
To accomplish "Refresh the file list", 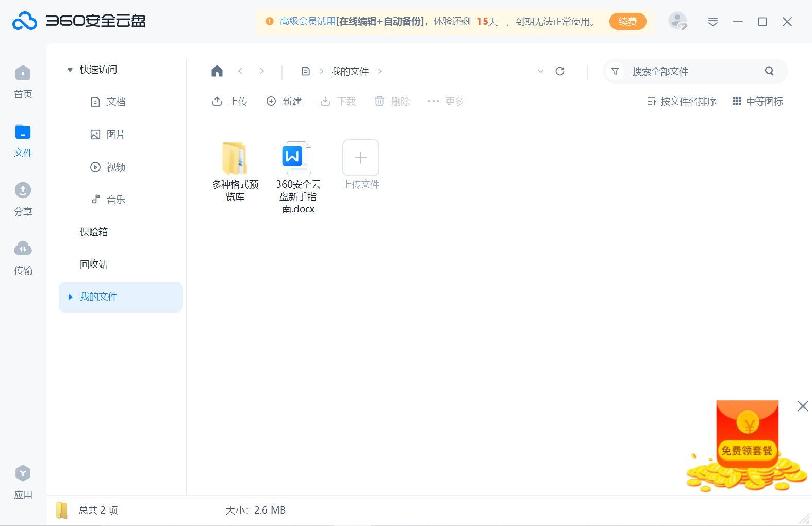I will click(560, 71).
